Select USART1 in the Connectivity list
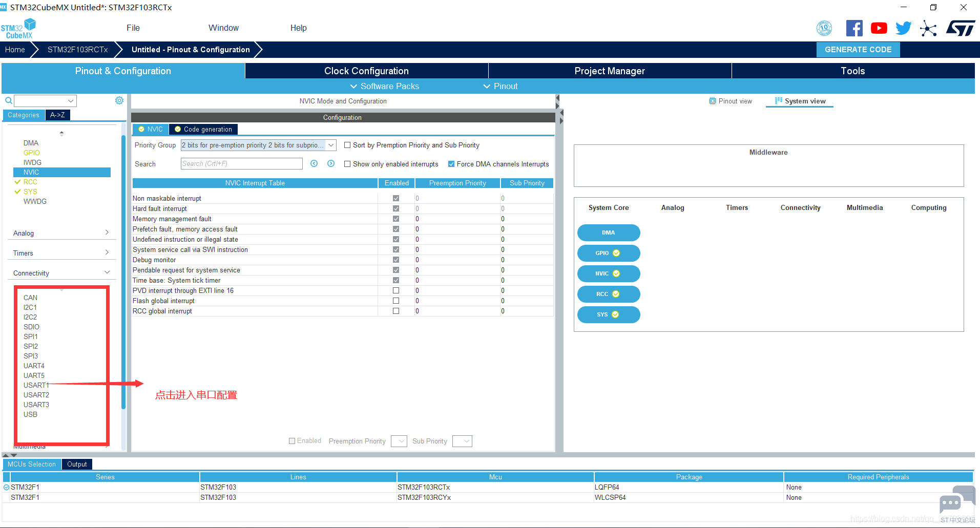This screenshot has height=528, width=980. click(x=36, y=385)
